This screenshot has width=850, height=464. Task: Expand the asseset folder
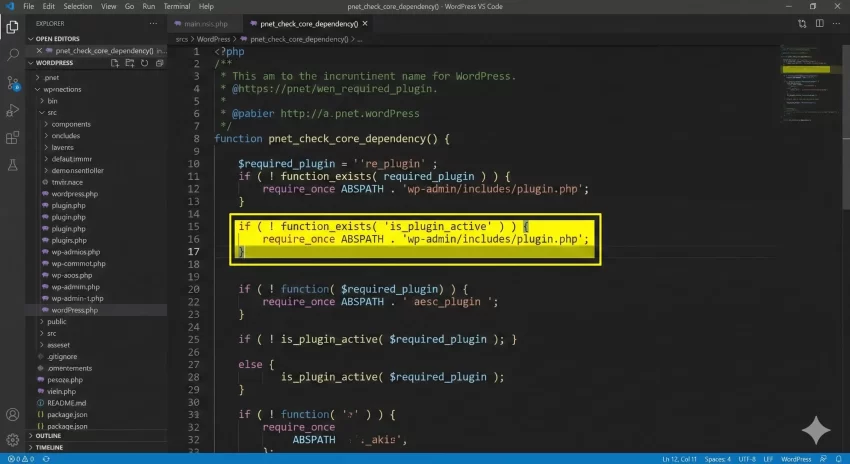tap(58, 345)
